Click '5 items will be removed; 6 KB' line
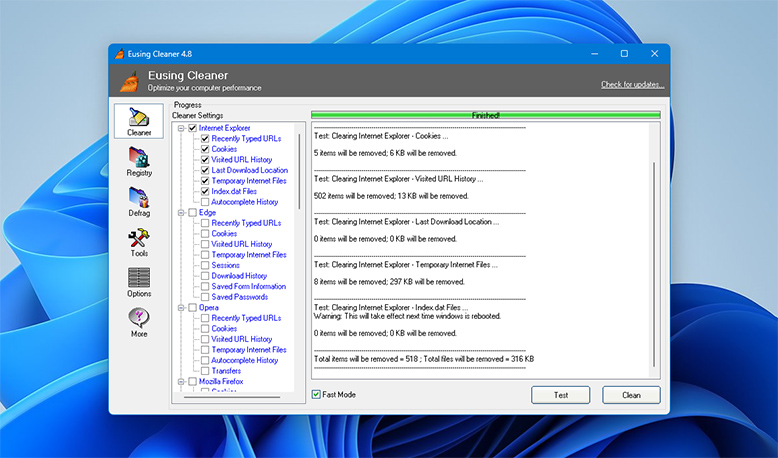The width and height of the screenshot is (778, 458). (x=385, y=153)
